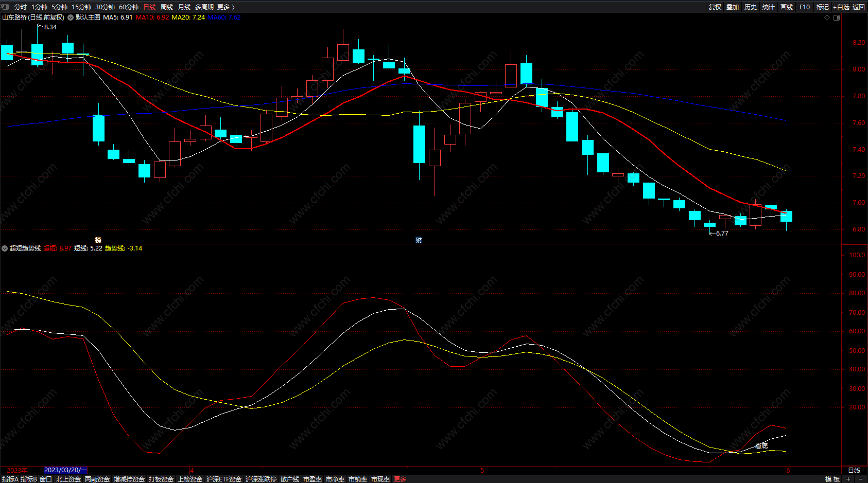Click the 8.34 high price label
The height and width of the screenshot is (483, 868).
[x=50, y=27]
